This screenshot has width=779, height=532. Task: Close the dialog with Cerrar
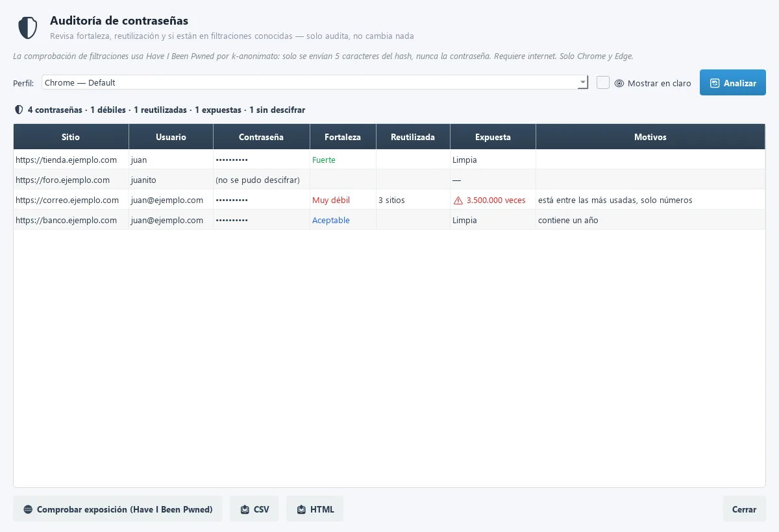[745, 509]
